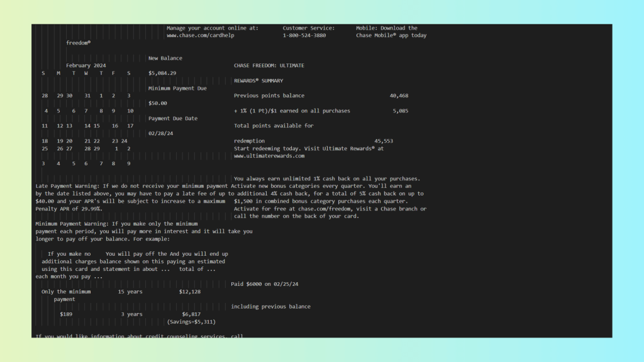Viewport: 644px width, 362px height.
Task: Click the www.ultimaterewards.com web address
Action: pyautogui.click(x=269, y=156)
